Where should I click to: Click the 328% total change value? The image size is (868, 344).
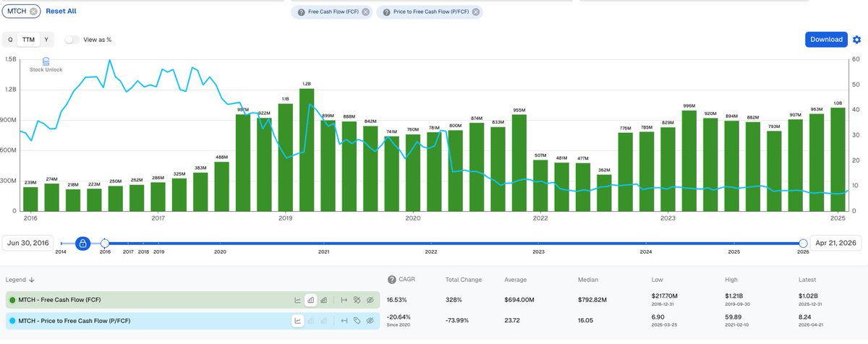[x=453, y=300]
